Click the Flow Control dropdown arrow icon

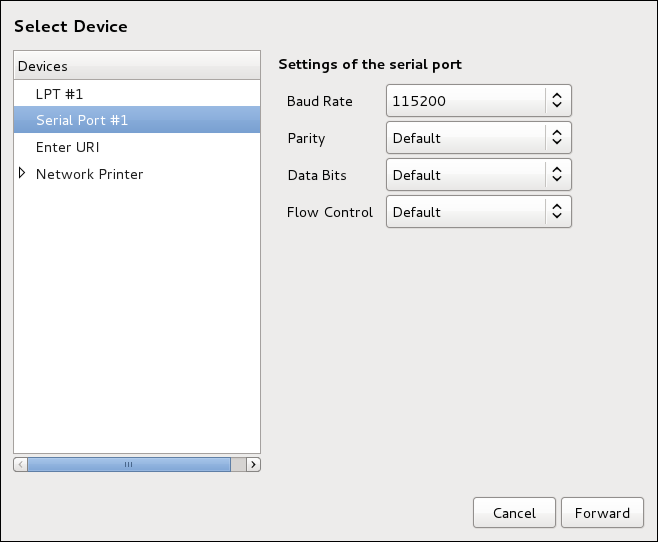point(557,211)
